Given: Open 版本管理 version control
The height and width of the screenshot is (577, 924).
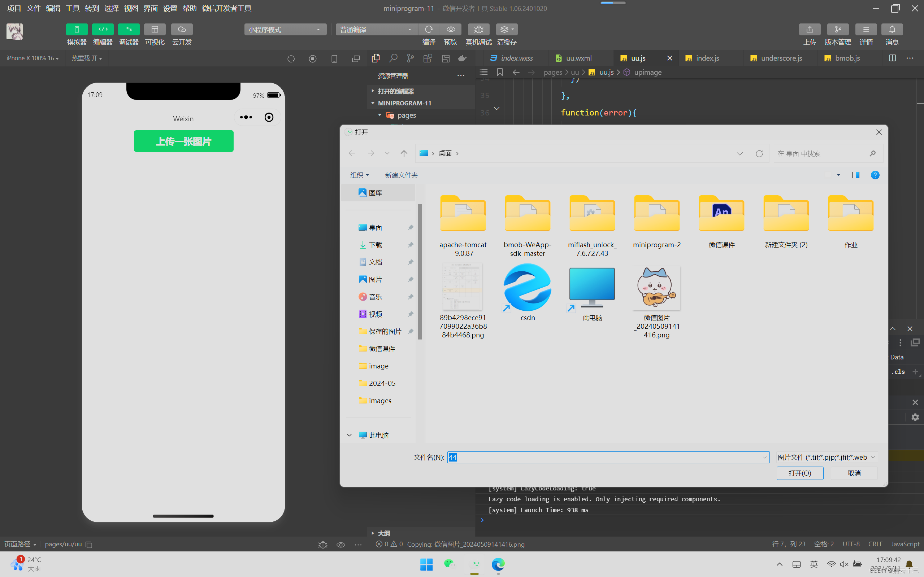Looking at the screenshot, I should click(838, 29).
